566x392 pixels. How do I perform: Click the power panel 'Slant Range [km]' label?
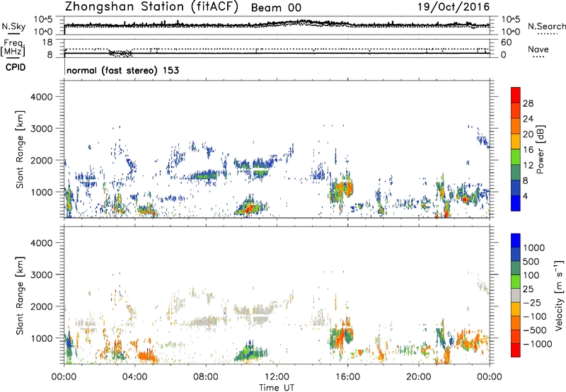(x=20, y=149)
